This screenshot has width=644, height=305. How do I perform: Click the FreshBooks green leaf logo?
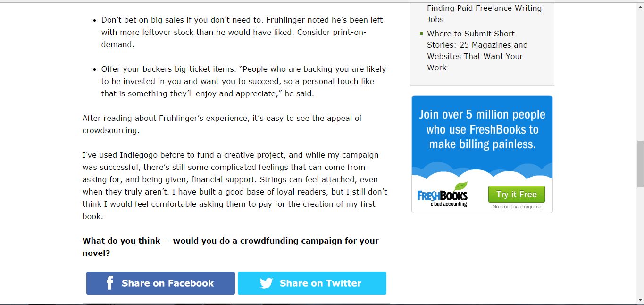point(460,186)
